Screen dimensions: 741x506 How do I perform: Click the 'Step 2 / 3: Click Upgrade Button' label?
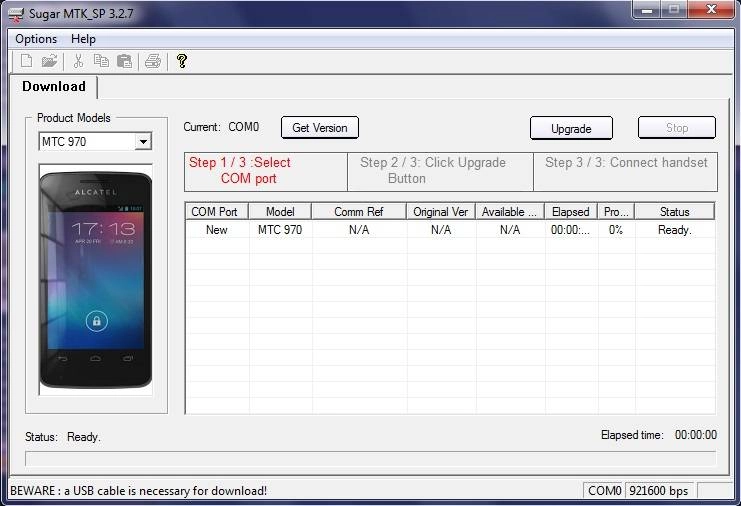(x=432, y=171)
